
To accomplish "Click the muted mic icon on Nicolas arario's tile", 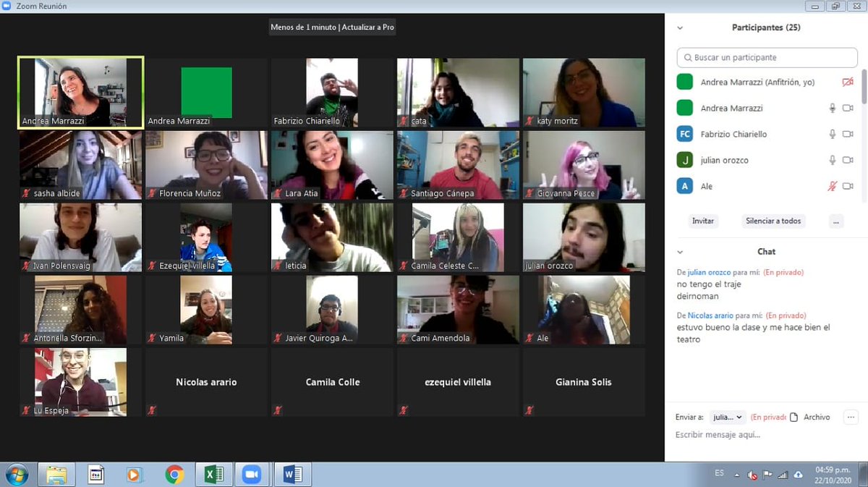I will [153, 410].
